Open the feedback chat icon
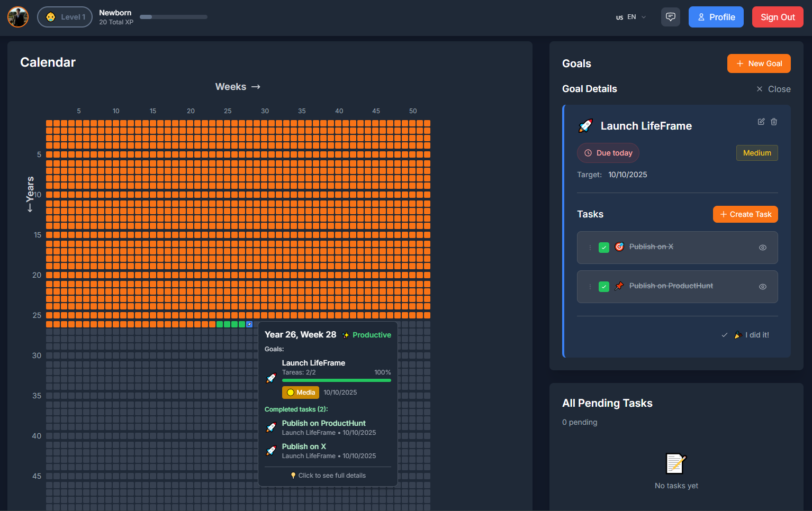 (x=670, y=17)
